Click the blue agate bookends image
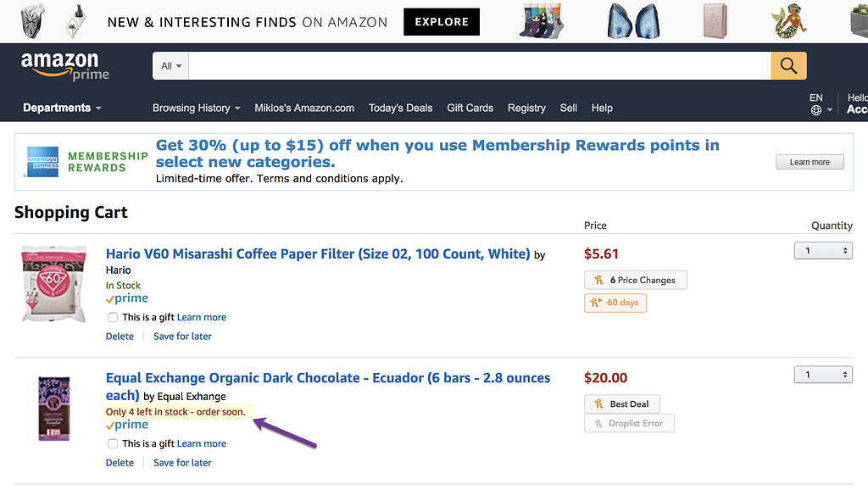The height and width of the screenshot is (490, 868). pos(634,21)
